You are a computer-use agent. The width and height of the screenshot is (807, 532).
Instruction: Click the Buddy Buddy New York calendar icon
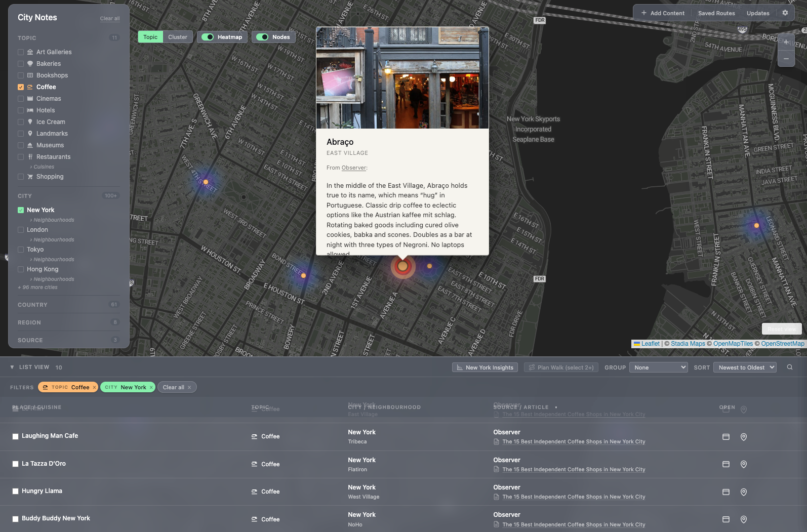coord(725,519)
